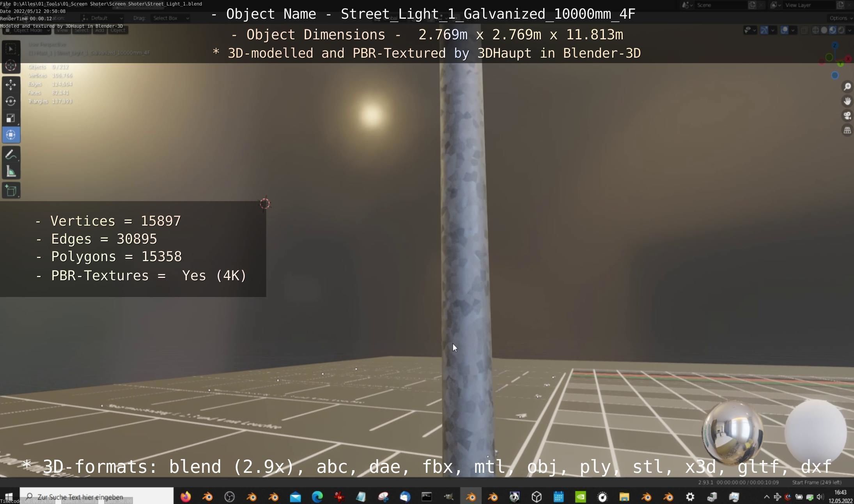Select the Select Box tool
The image size is (854, 504).
[11, 49]
